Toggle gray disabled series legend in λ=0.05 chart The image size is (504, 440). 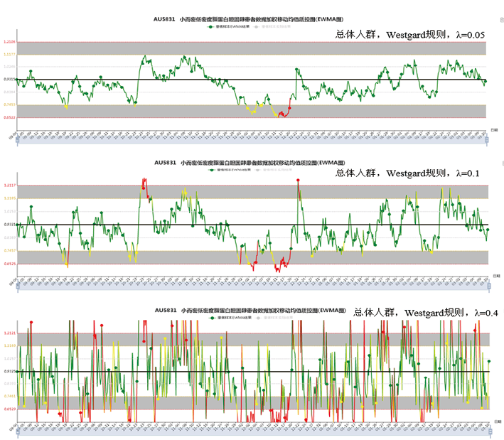coord(272,27)
